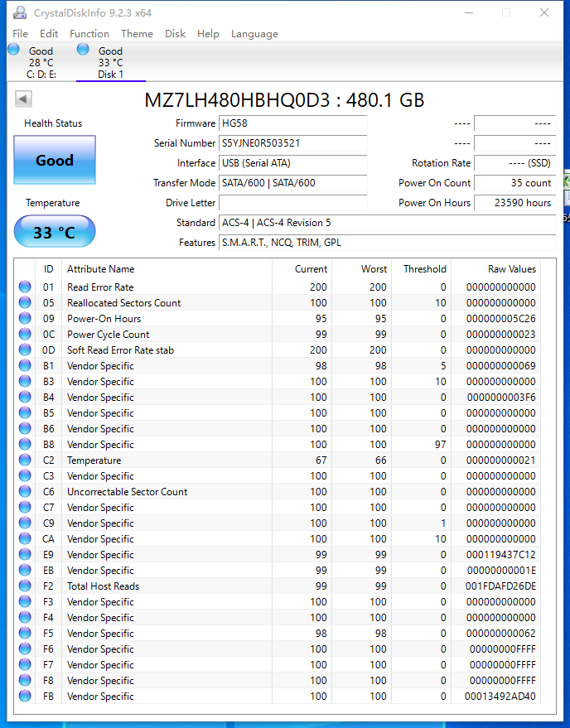Click the Threshold column header
The height and width of the screenshot is (728, 570).
click(422, 269)
